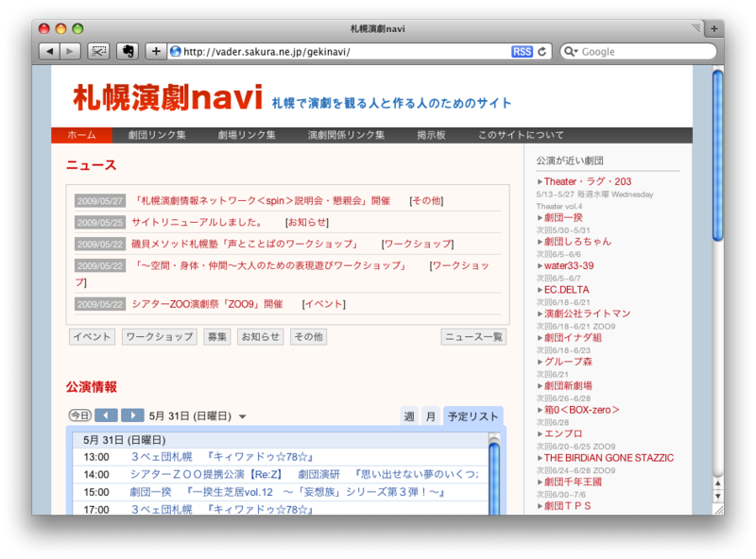Click the Google search magnifier icon

[x=571, y=52]
